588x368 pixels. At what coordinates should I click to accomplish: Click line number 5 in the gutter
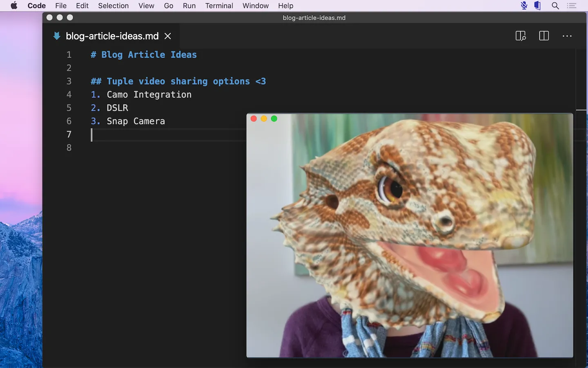(x=69, y=108)
